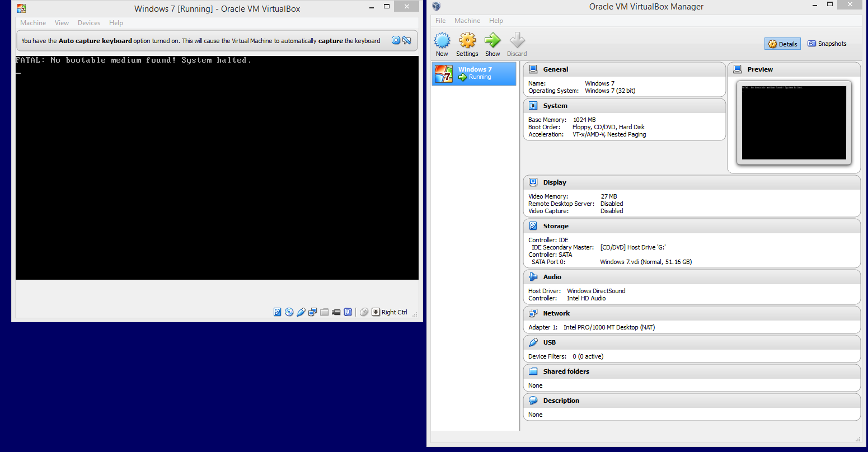Click the System section header
Viewport: 868px width, 452px height.
coord(625,106)
